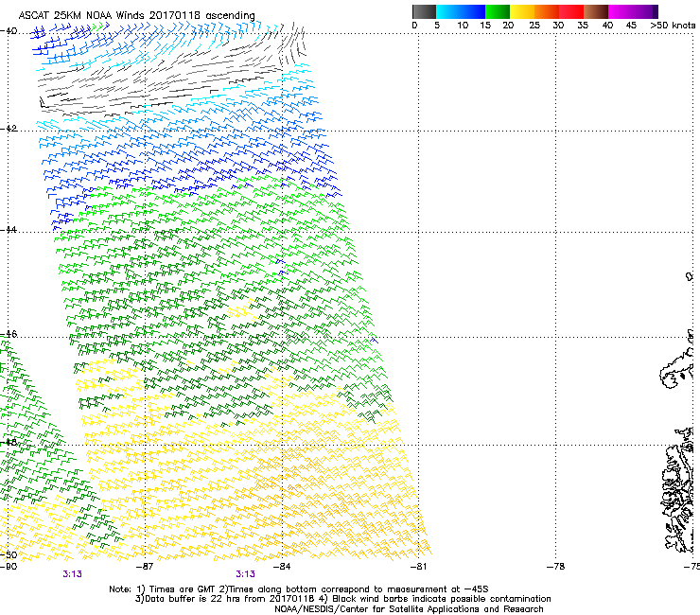The image size is (700, 615).
Task: Click the latitude label -50
Action: (x=9, y=554)
